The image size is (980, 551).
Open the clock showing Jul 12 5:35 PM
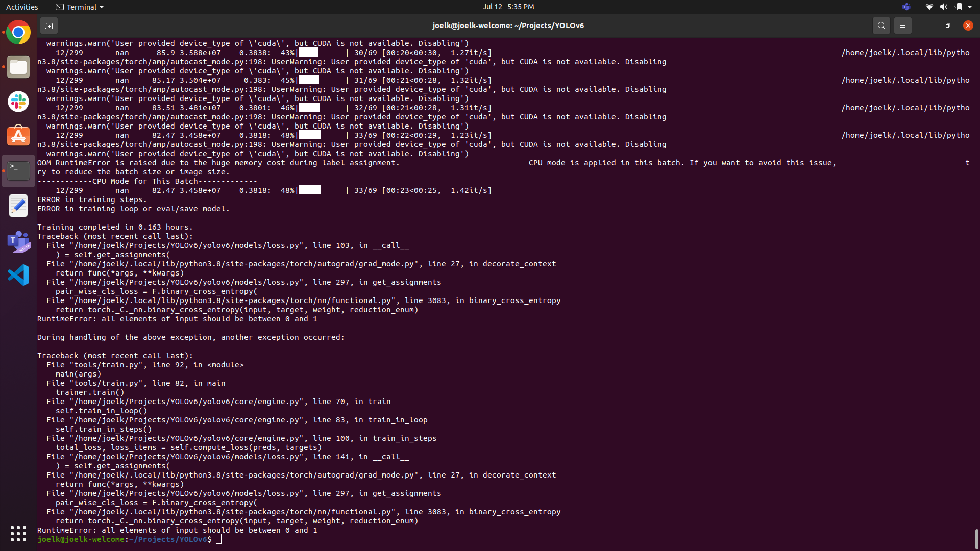(x=508, y=7)
